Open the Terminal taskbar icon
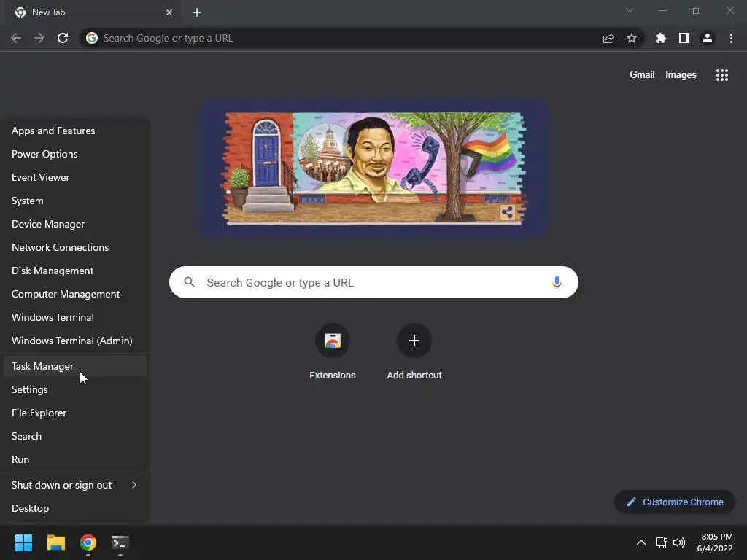This screenshot has height=560, width=747. (120, 542)
